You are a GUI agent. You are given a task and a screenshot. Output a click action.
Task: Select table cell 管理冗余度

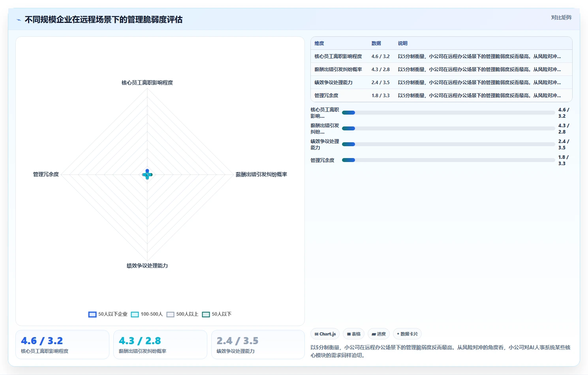coord(326,96)
